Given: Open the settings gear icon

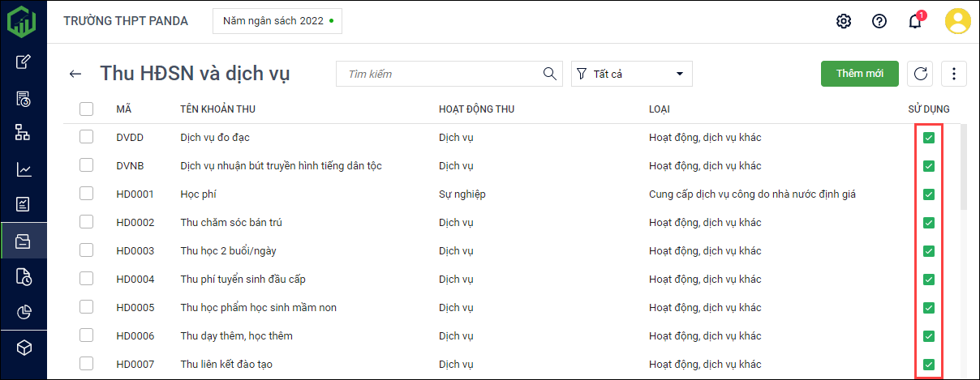Looking at the screenshot, I should click(x=843, y=21).
